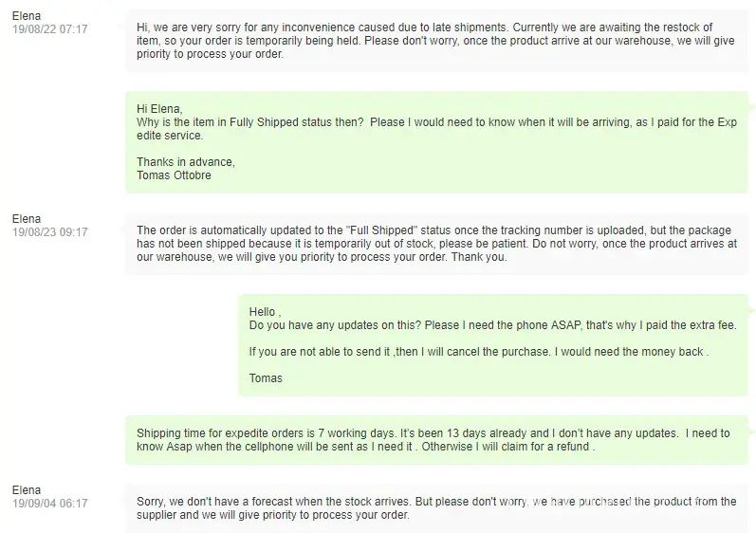Click the standalone "Tomas" signature
The width and height of the screenshot is (756, 533).
click(x=266, y=378)
